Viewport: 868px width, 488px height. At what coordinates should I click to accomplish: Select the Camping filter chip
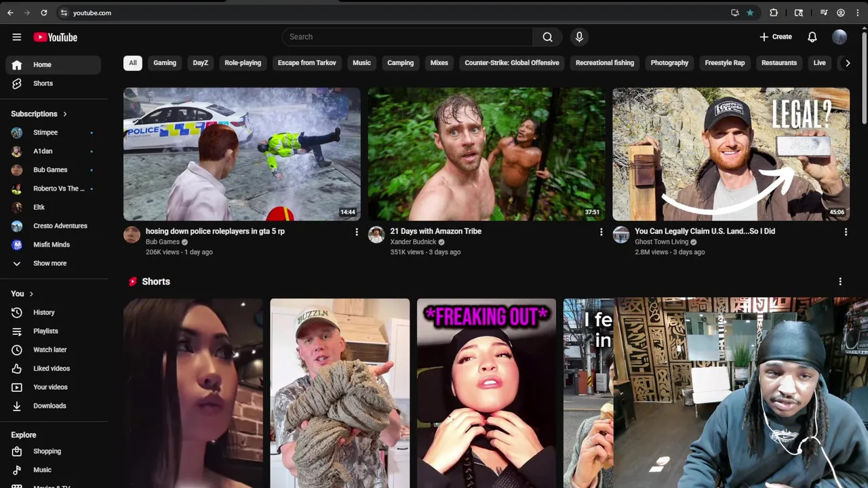coord(400,63)
